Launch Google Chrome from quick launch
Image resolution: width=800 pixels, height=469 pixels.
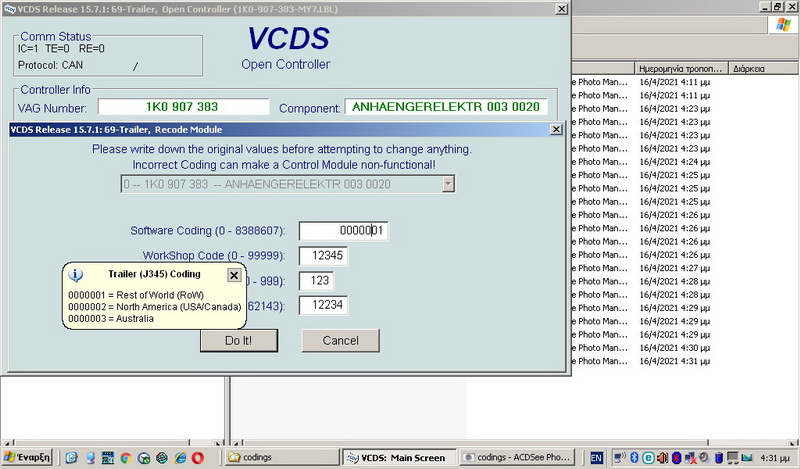pyautogui.click(x=126, y=458)
